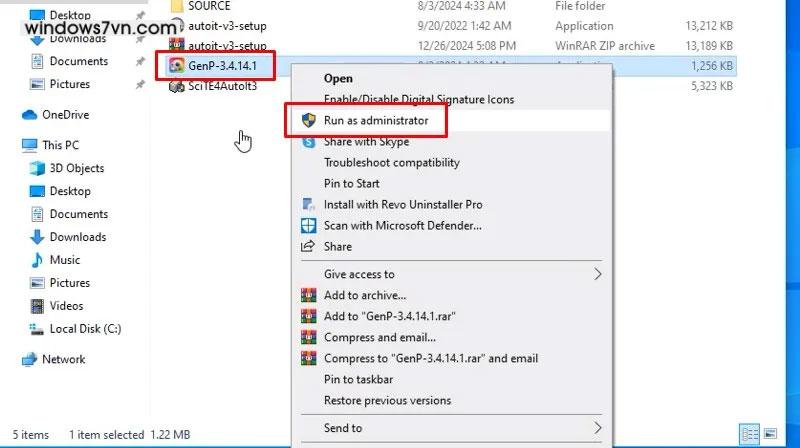This screenshot has height=448, width=800.
Task: Click the WinRAR icon beside Add to archive
Action: [x=308, y=295]
